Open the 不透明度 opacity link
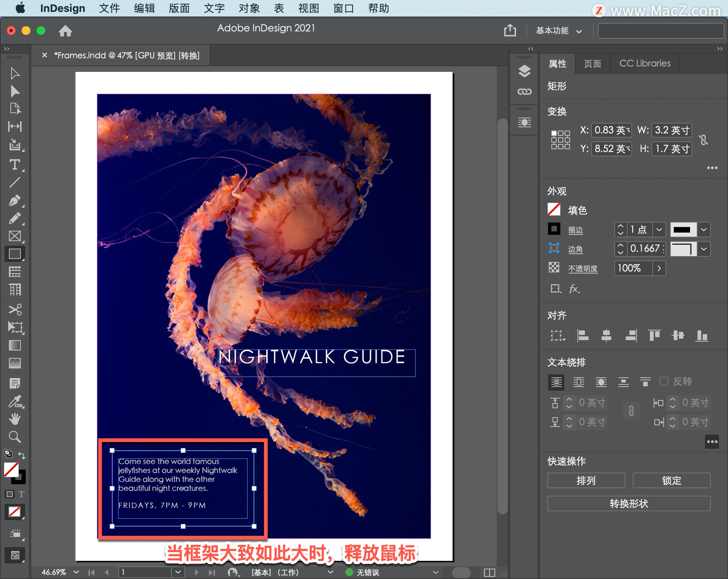 coord(583,269)
